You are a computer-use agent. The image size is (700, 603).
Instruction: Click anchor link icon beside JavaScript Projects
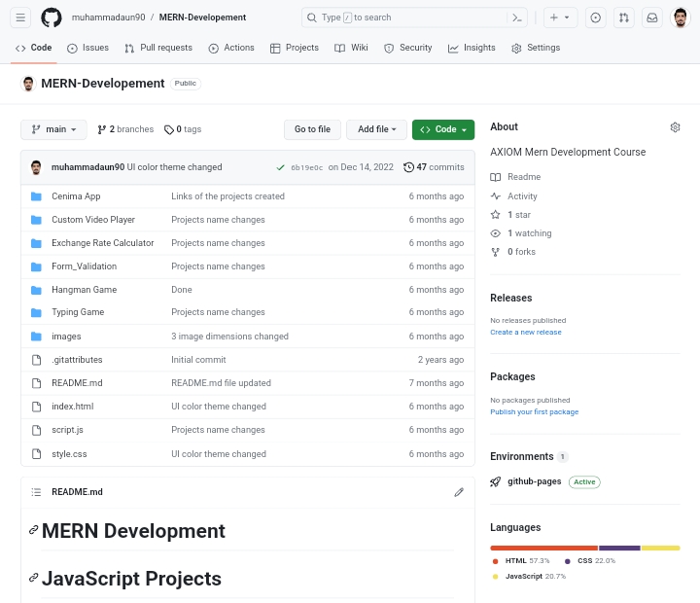pos(33,578)
